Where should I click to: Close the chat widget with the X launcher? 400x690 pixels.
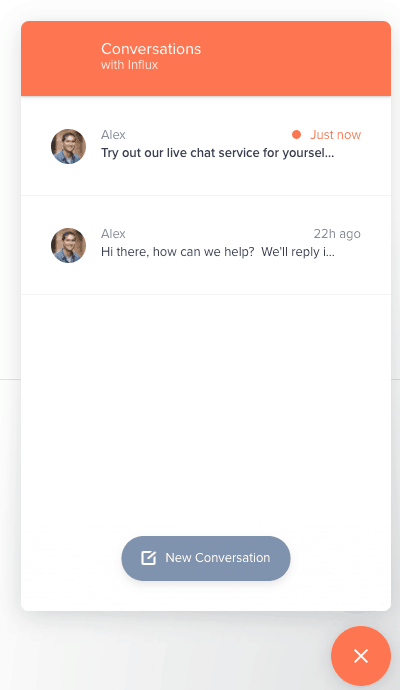[361, 656]
